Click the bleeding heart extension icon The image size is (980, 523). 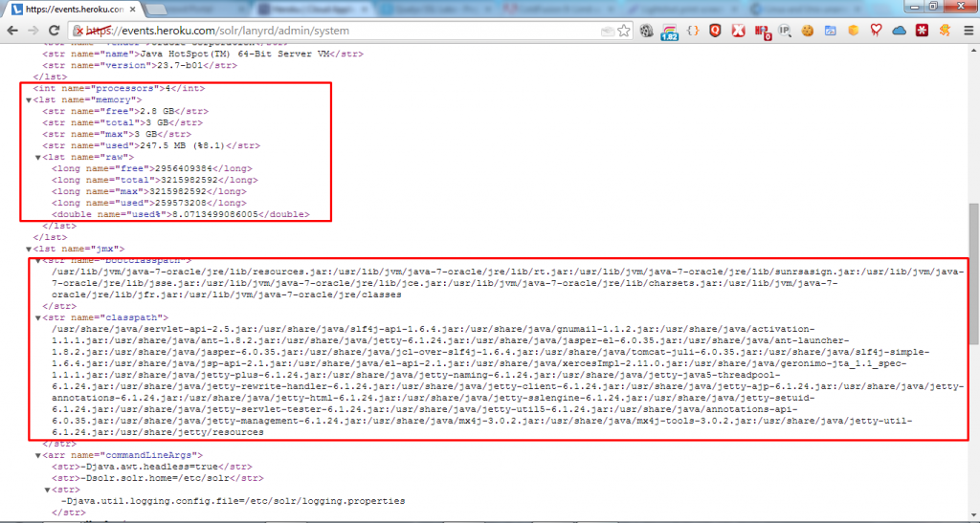[876, 31]
